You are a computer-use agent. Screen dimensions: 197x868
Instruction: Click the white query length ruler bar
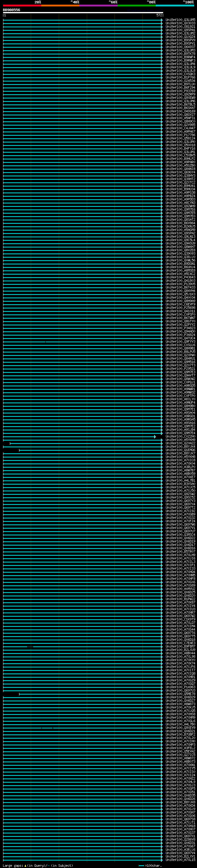[x=83, y=12]
